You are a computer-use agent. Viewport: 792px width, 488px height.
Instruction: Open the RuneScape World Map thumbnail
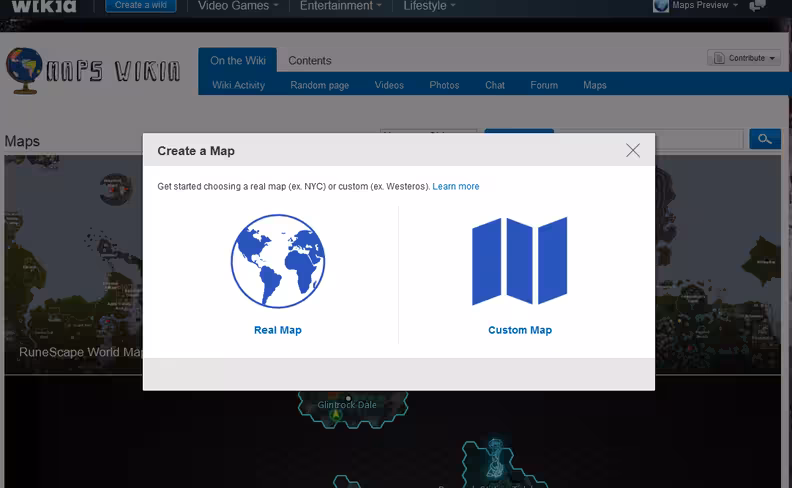(x=74, y=265)
